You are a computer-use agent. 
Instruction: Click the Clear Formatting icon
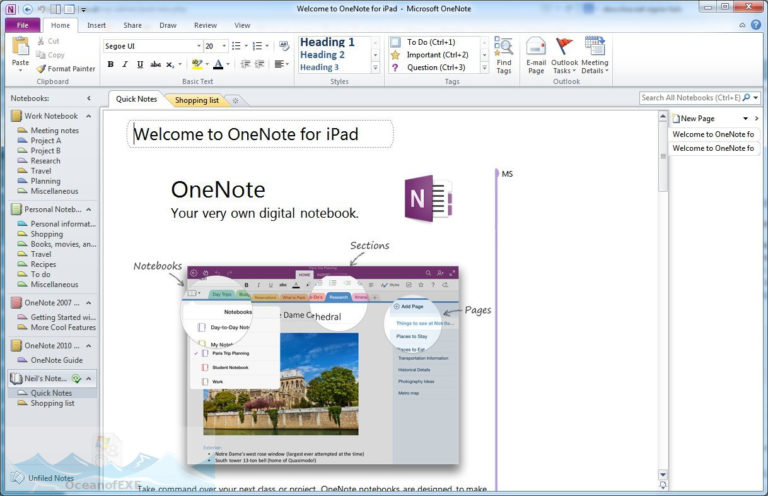coord(284,46)
